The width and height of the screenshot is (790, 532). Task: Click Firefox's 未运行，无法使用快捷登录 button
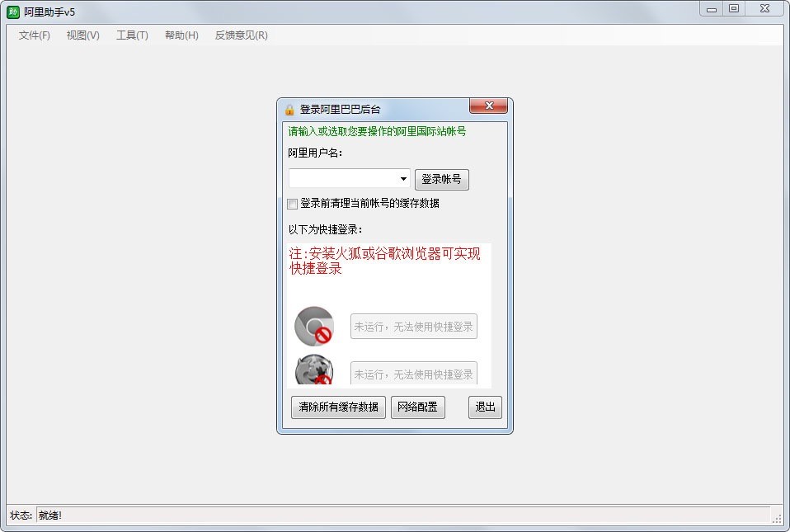(414, 374)
